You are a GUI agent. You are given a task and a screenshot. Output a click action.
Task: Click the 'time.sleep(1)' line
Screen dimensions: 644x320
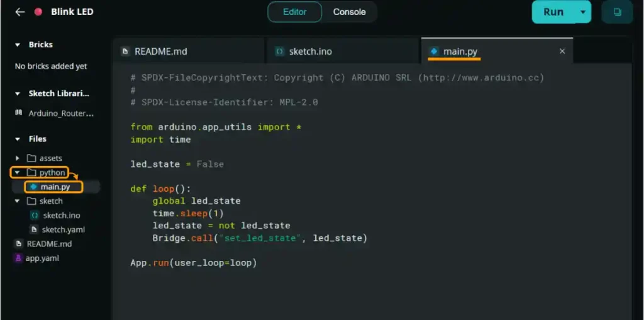tap(188, 213)
